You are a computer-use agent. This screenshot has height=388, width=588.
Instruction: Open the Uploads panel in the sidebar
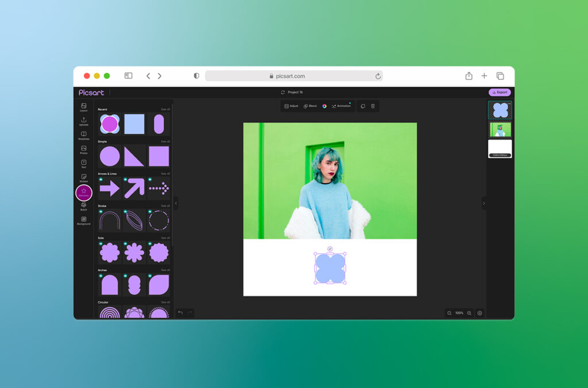tap(84, 121)
